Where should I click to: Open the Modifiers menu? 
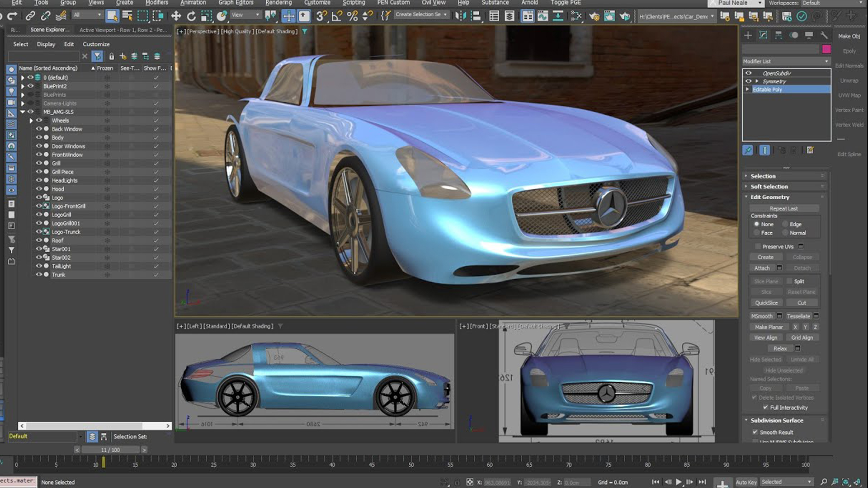(x=156, y=3)
